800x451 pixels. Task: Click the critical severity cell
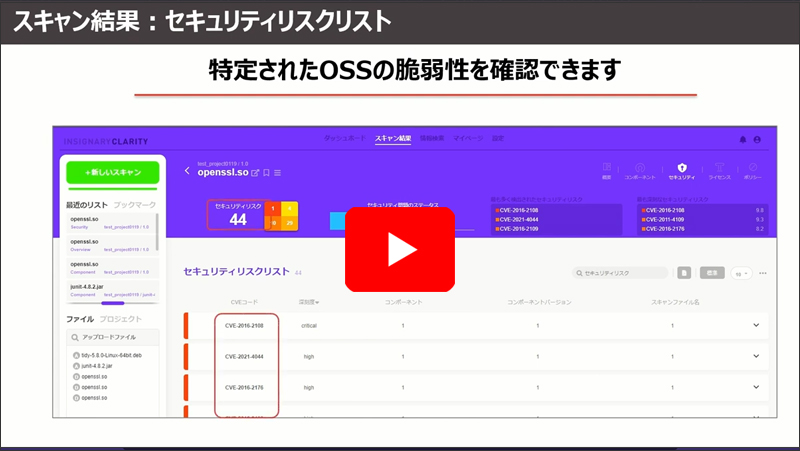pyautogui.click(x=309, y=325)
